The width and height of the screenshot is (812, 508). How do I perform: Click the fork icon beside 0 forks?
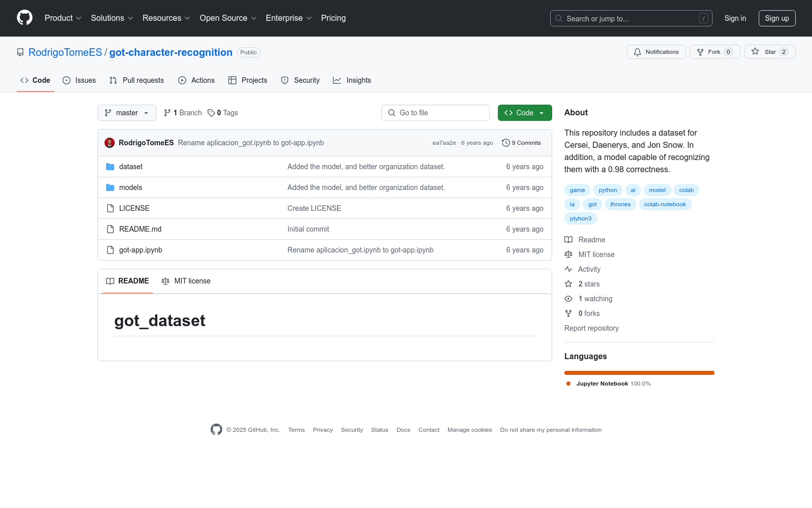[x=568, y=313]
